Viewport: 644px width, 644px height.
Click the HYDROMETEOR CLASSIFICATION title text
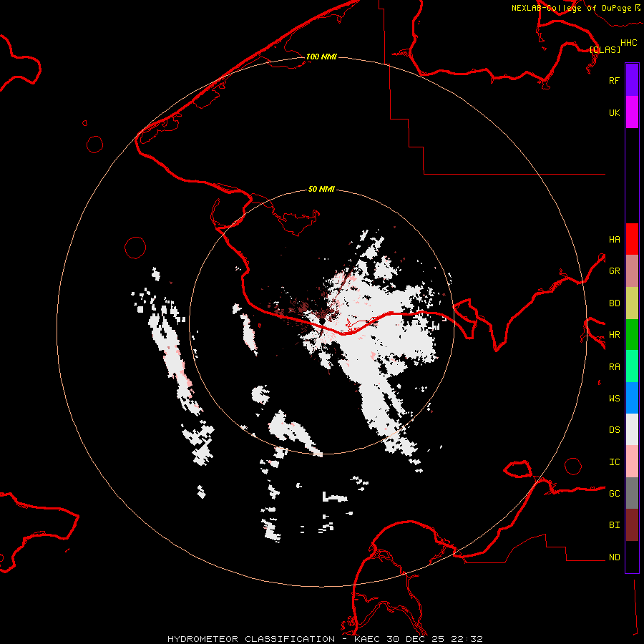coord(251,639)
